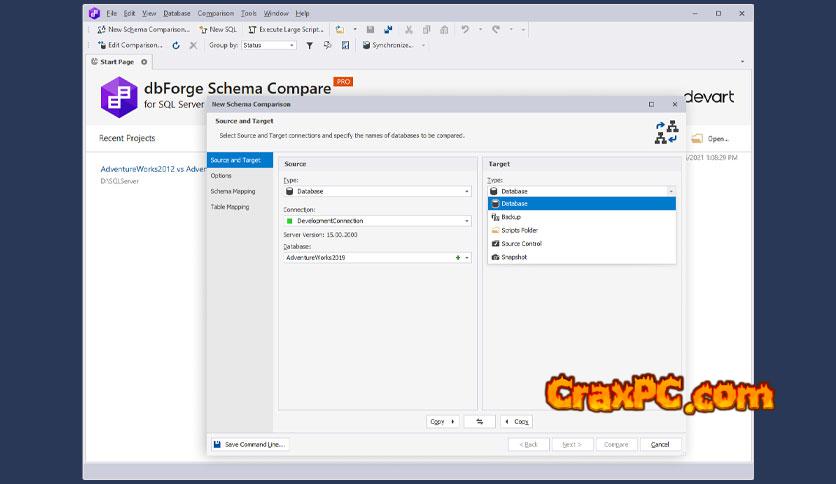This screenshot has width=836, height=484.
Task: Close the Start Page tab with its X
Action: (144, 62)
